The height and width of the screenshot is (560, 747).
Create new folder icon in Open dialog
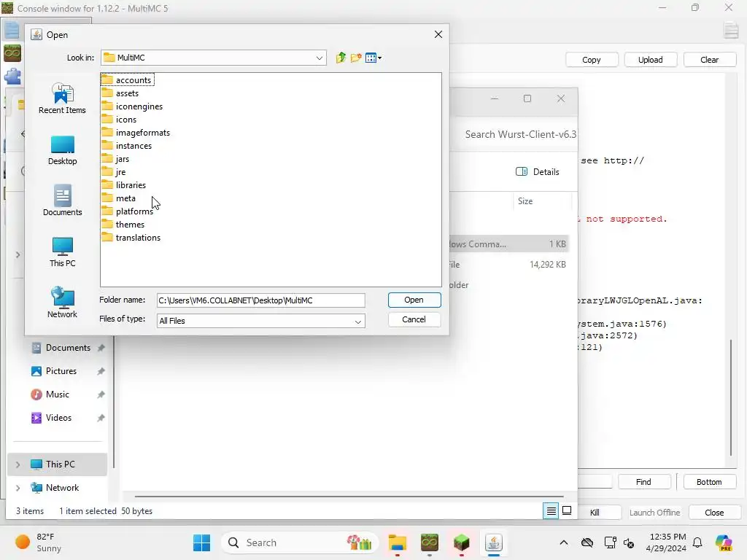pyautogui.click(x=356, y=58)
